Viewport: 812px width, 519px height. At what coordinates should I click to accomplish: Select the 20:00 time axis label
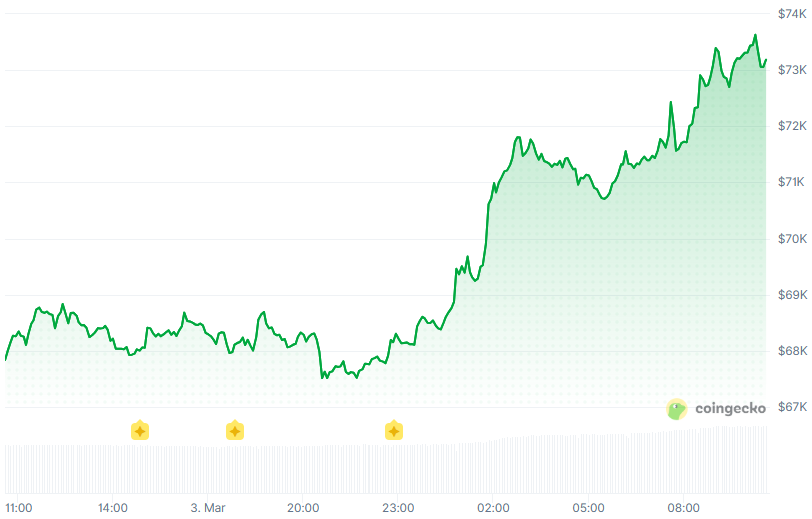[x=303, y=508]
